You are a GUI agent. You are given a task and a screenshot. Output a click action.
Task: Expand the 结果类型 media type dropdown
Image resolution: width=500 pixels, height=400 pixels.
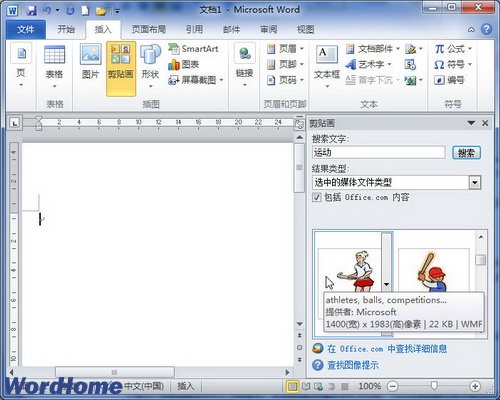point(475,182)
